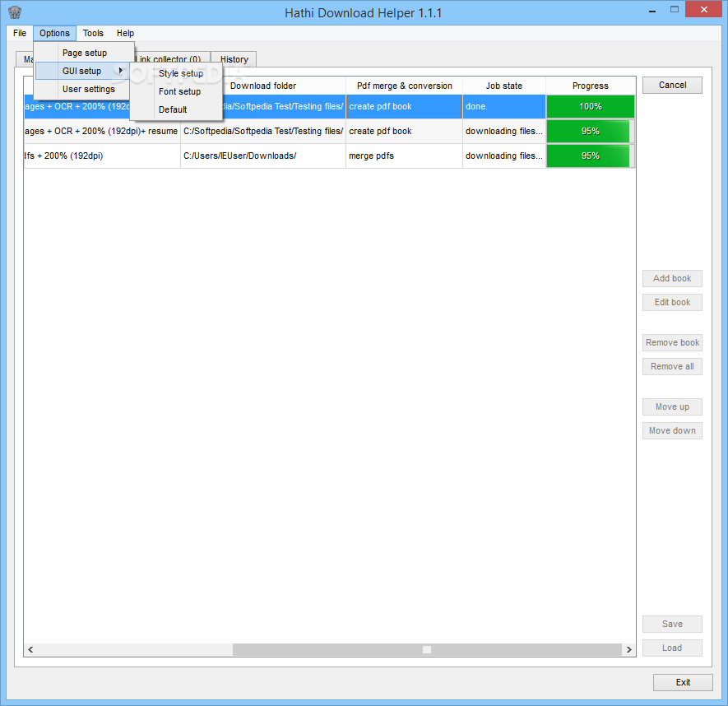Click the Edit book button
728x706 pixels.
(x=672, y=302)
